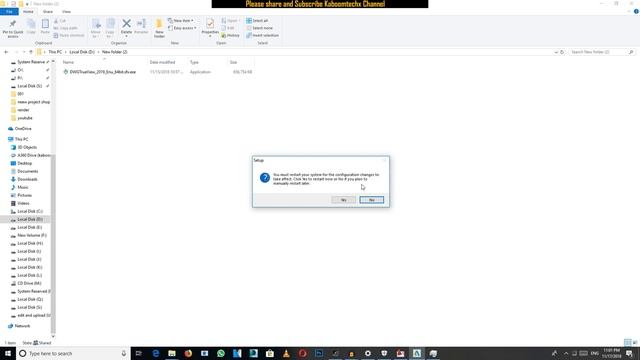Open the New item dropdown
The image size is (640, 360).
[x=181, y=20]
